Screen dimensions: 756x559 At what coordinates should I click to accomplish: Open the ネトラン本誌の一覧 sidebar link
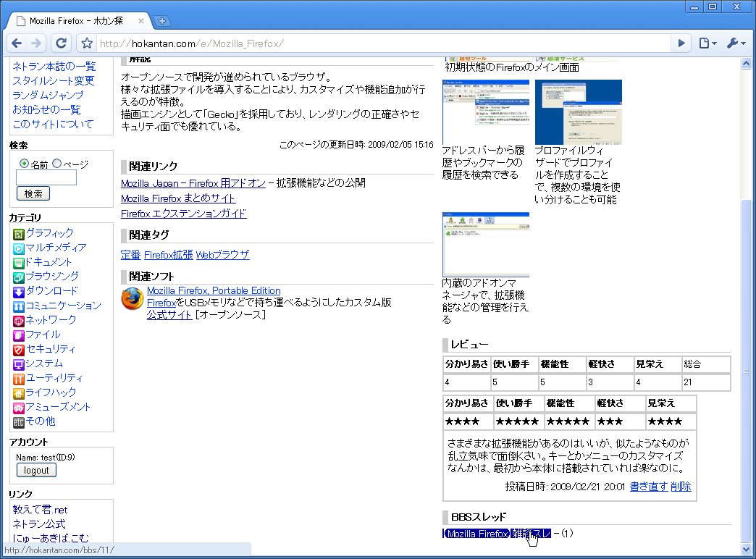click(x=54, y=66)
